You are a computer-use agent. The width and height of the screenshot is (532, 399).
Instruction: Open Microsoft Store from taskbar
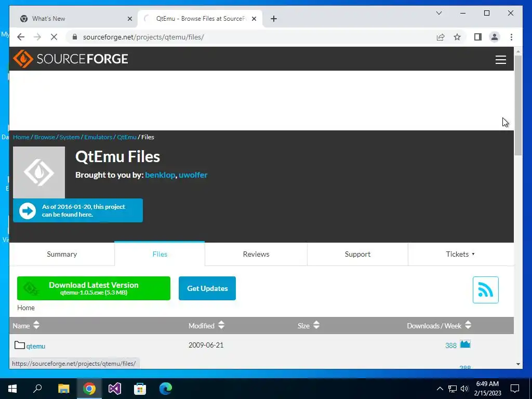click(x=140, y=389)
